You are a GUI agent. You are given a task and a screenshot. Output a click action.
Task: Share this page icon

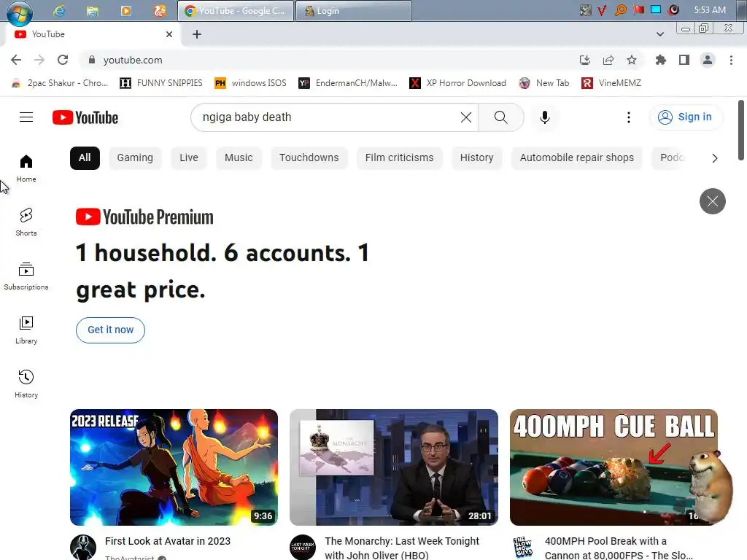click(x=608, y=60)
